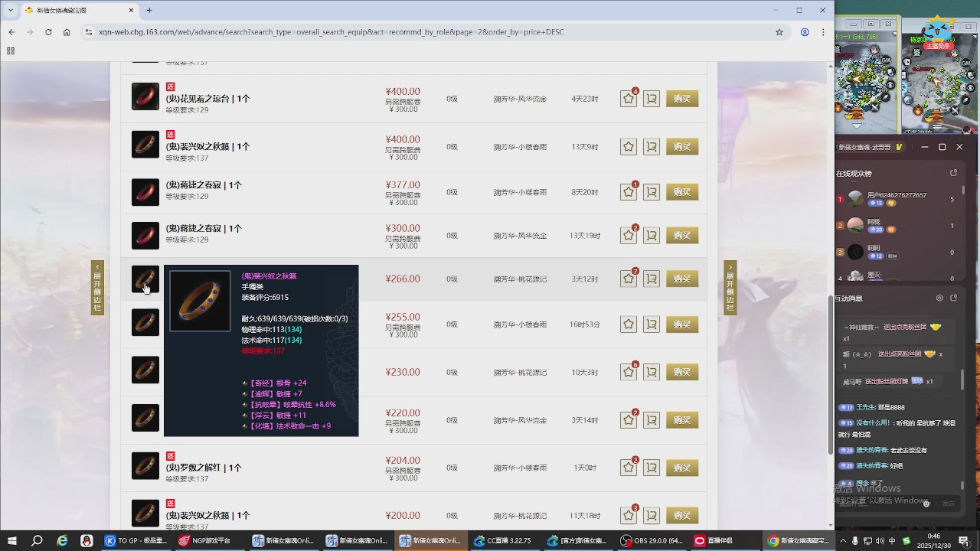Expand the right sidebar 展开侧边栏

[730, 288]
